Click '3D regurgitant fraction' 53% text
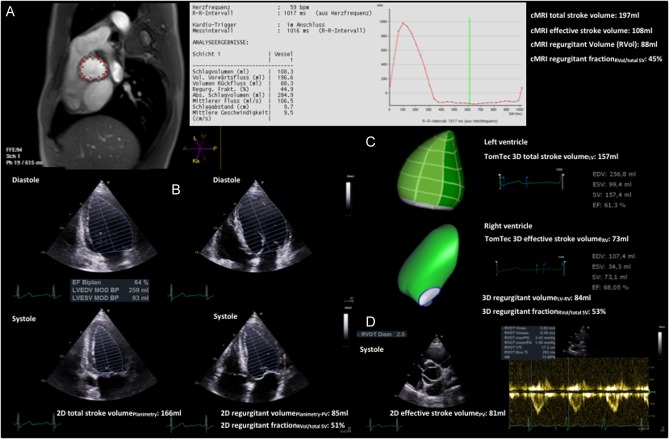Screen dimensions: 669x439 (x=544, y=311)
